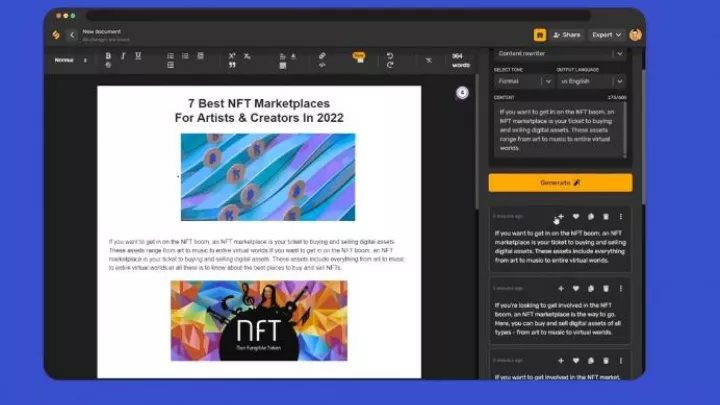Open more options for the 'If you're looking' result
The height and width of the screenshot is (405, 720).
click(621, 288)
